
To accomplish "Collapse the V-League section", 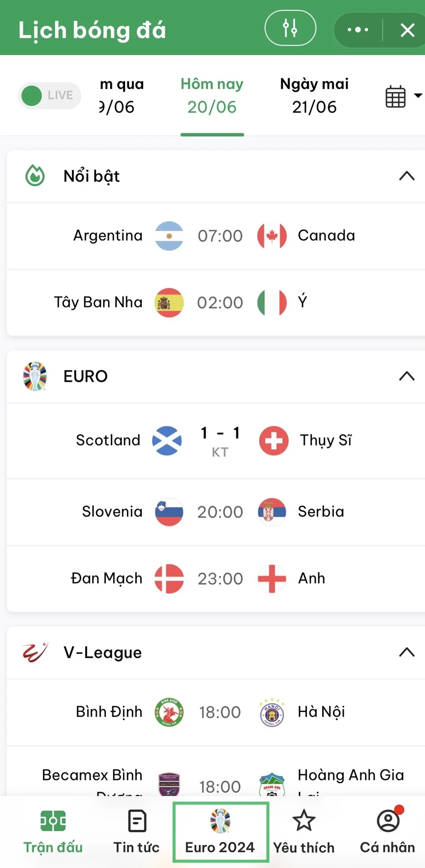I will pos(407,652).
